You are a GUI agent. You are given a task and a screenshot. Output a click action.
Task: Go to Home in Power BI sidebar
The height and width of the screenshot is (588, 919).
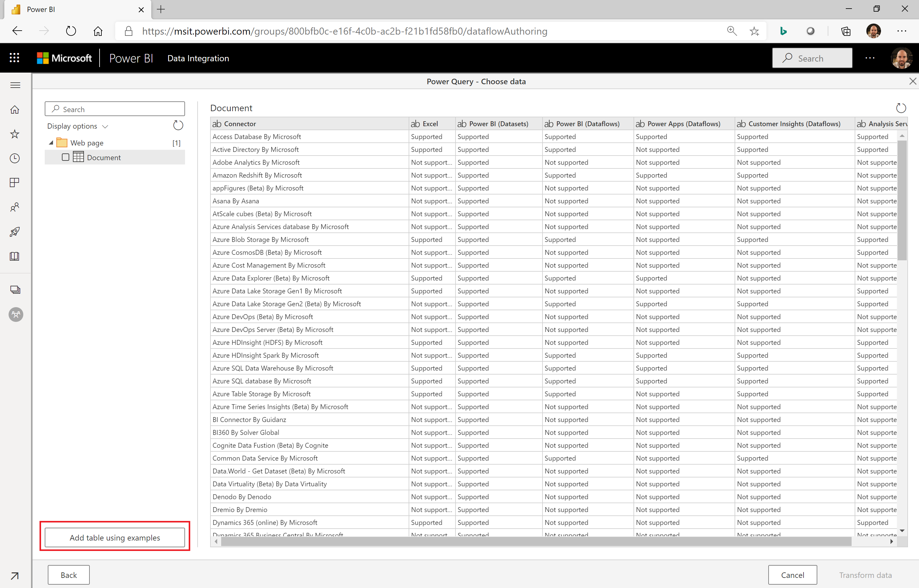point(15,110)
